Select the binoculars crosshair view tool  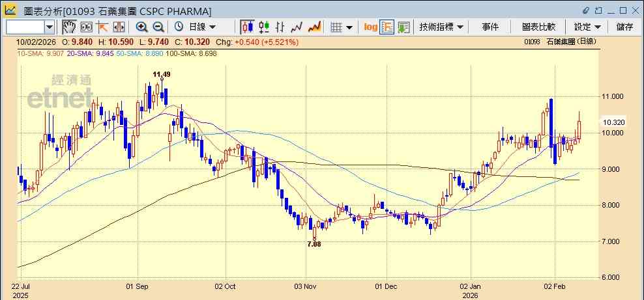point(86,27)
